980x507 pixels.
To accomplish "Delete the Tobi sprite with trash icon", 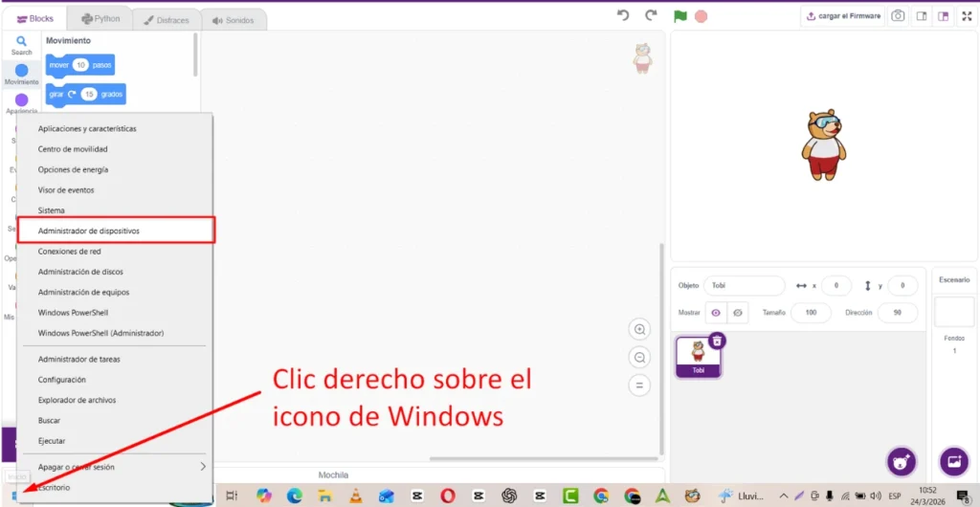I will 717,341.
